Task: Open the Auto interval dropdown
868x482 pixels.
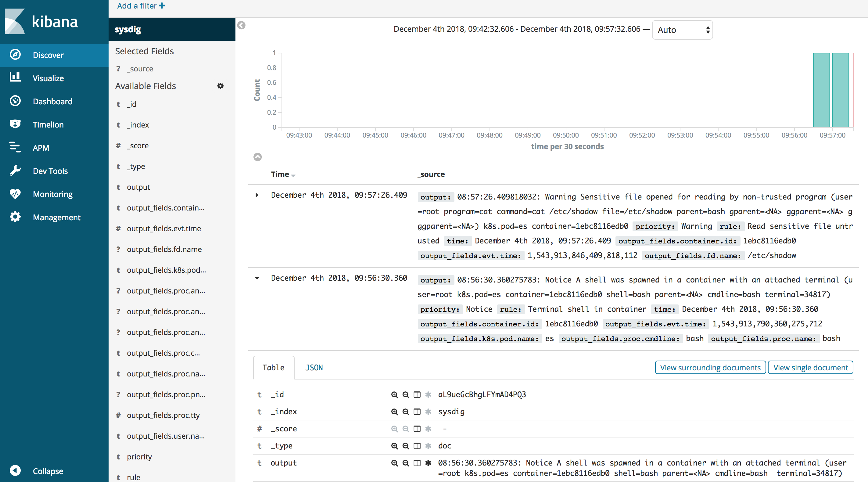Action: click(682, 30)
